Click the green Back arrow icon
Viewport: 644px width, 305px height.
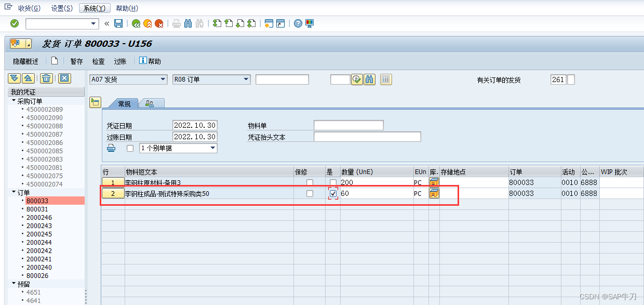pyautogui.click(x=136, y=23)
